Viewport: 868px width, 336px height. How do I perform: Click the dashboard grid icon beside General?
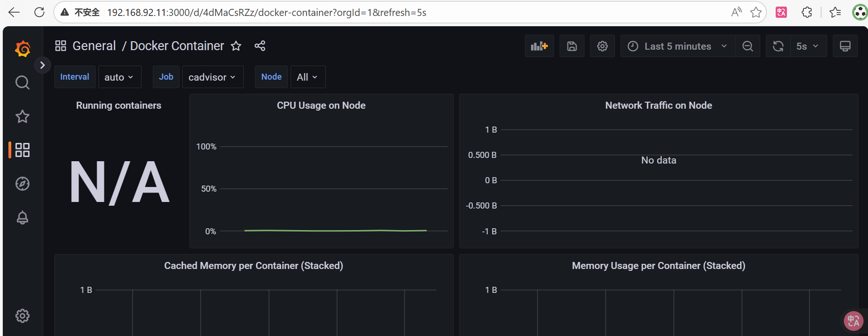point(60,46)
